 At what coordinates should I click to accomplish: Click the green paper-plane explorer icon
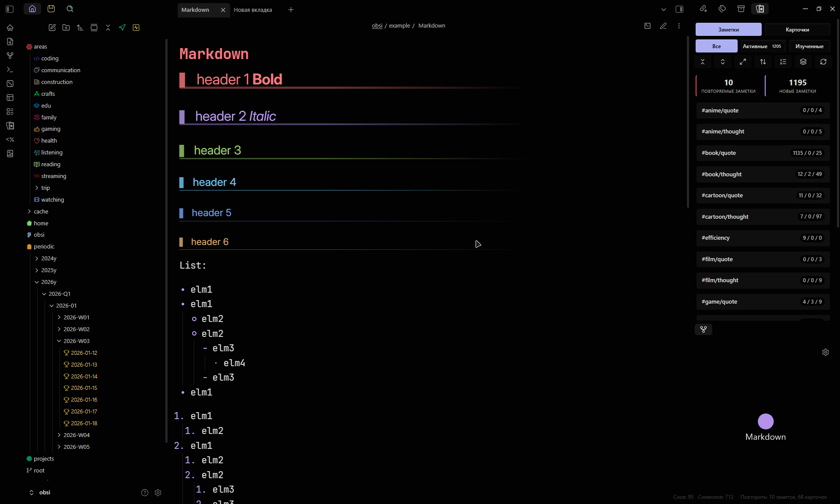(122, 28)
